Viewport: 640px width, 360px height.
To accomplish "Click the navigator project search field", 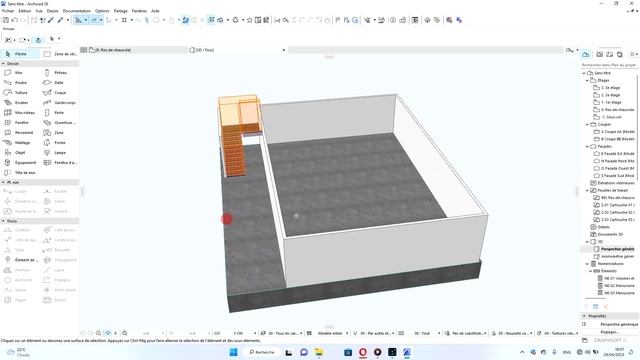I will [609, 65].
